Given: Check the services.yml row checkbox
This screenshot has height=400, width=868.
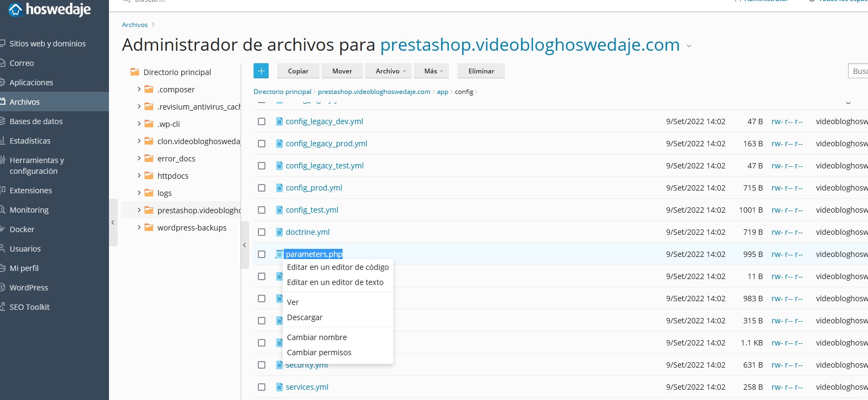Looking at the screenshot, I should 262,387.
